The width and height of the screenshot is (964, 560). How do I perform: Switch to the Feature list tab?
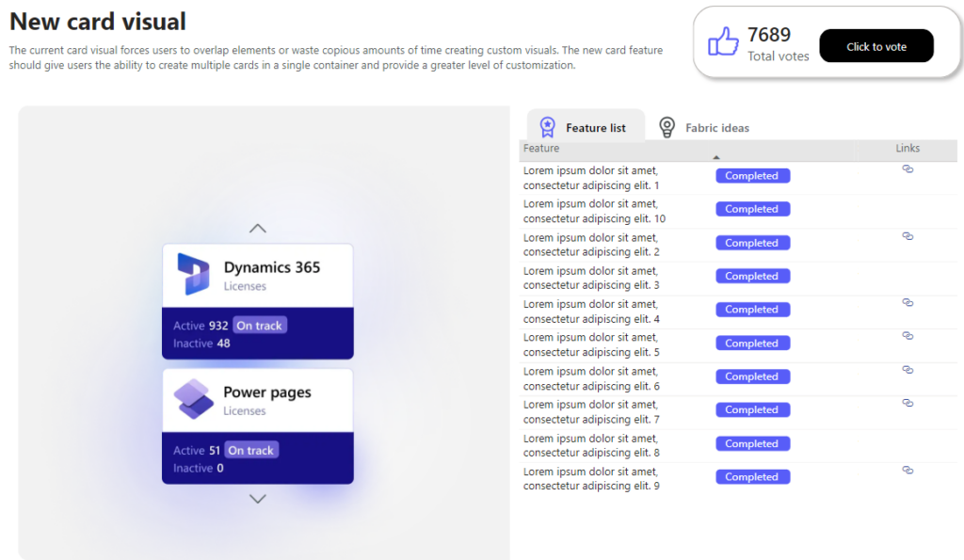tap(586, 126)
